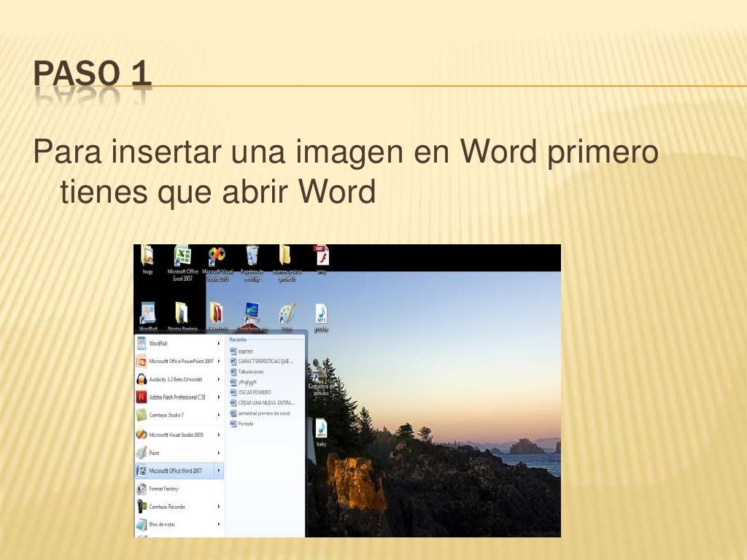Open recent document CREAR UNA NUEVA ENTRA...

pyautogui.click(x=262, y=403)
